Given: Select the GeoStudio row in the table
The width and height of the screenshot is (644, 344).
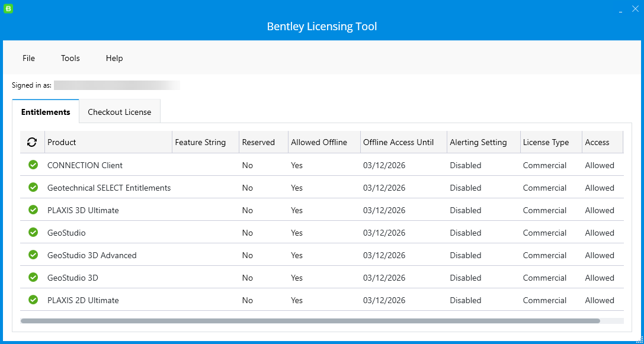Looking at the screenshot, I should point(237,232).
